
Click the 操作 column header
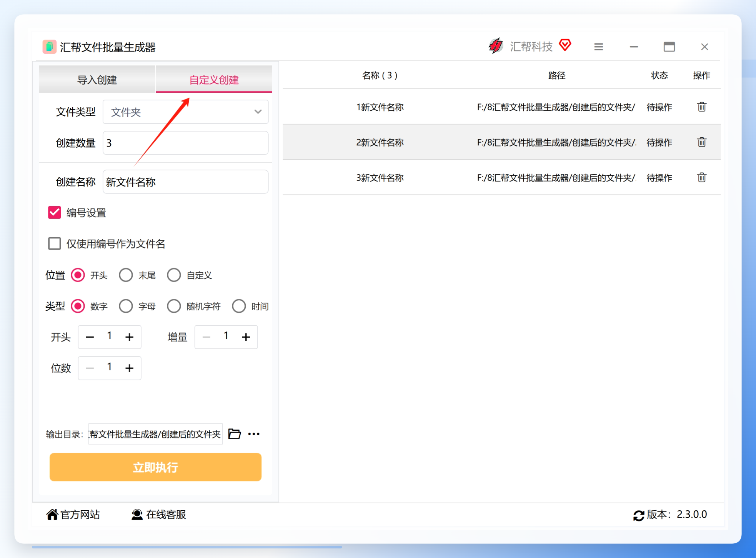(x=701, y=75)
